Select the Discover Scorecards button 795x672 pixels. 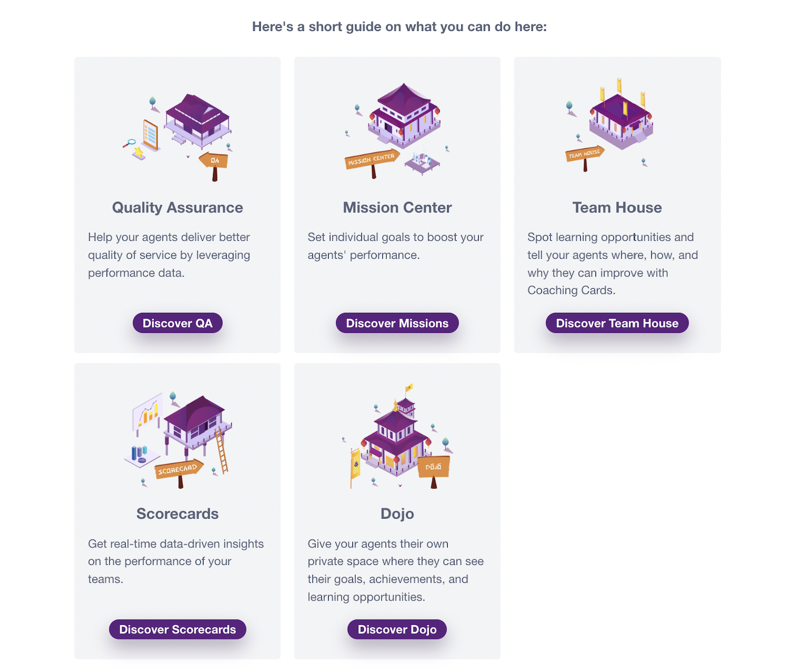tap(178, 629)
